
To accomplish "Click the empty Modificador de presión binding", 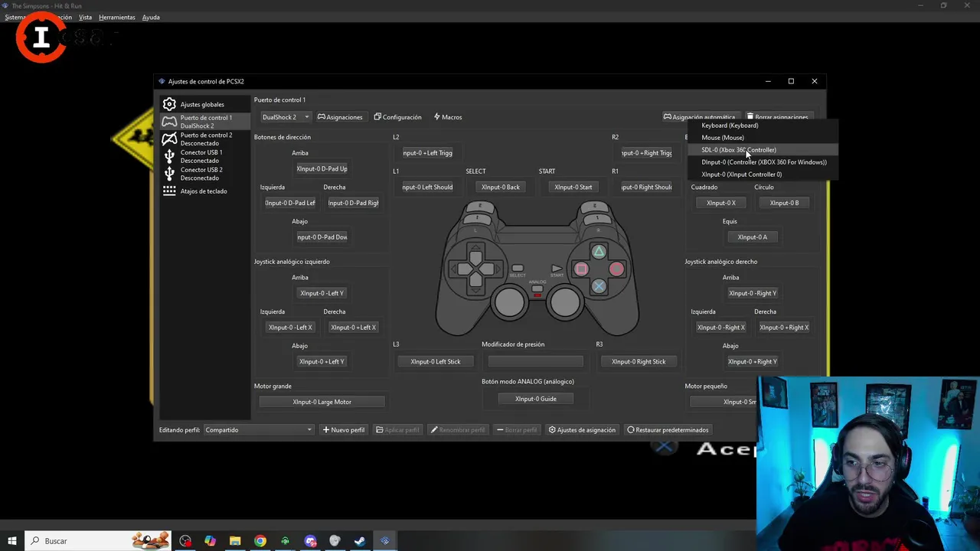I will coord(535,361).
